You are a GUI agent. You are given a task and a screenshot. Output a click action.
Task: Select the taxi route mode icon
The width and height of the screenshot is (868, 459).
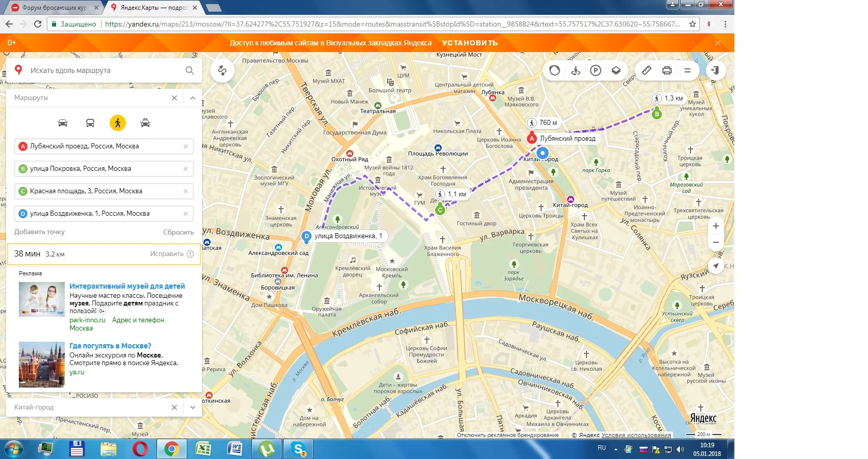pos(145,123)
